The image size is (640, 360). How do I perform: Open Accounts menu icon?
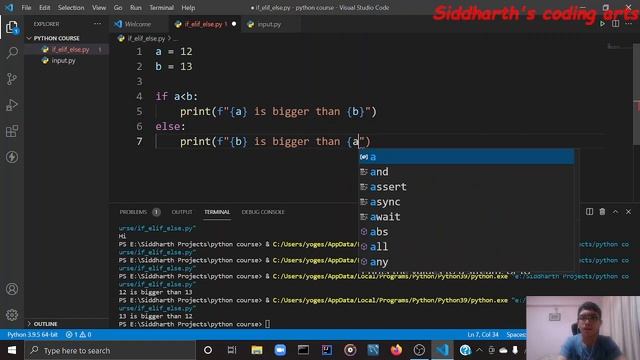click(x=12, y=289)
